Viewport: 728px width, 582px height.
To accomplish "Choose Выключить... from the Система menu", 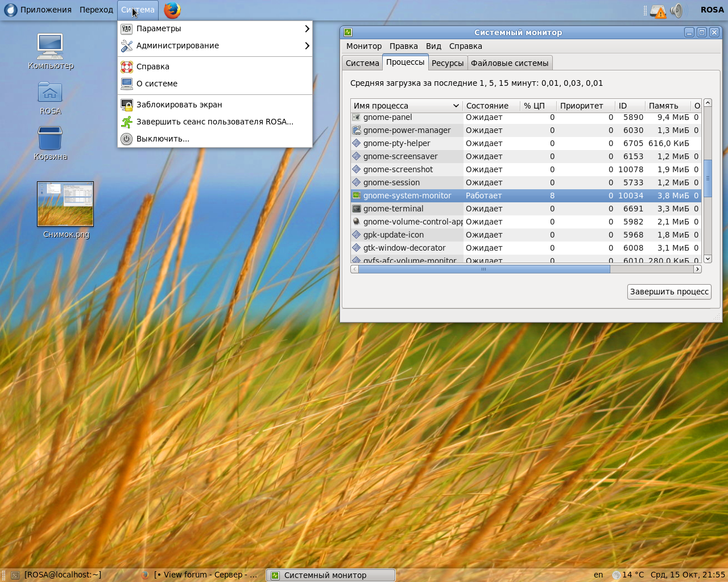I will click(163, 139).
